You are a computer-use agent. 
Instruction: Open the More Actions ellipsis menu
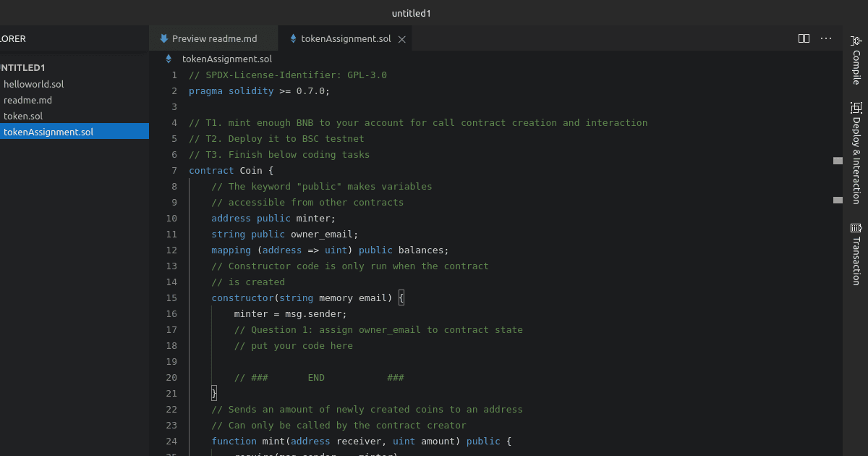click(826, 39)
